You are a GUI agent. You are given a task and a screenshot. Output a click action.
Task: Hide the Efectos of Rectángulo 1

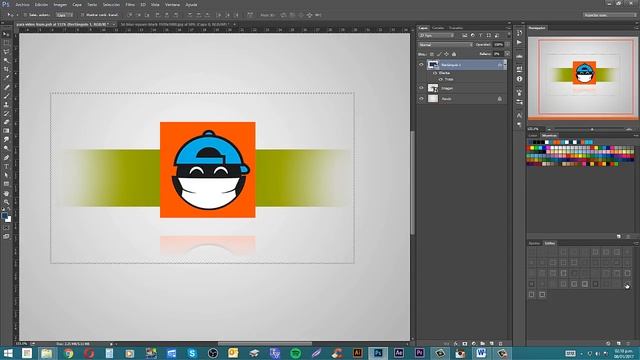435,73
